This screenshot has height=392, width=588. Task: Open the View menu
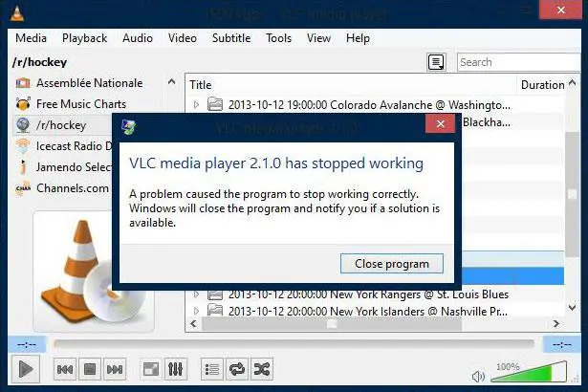pos(318,38)
